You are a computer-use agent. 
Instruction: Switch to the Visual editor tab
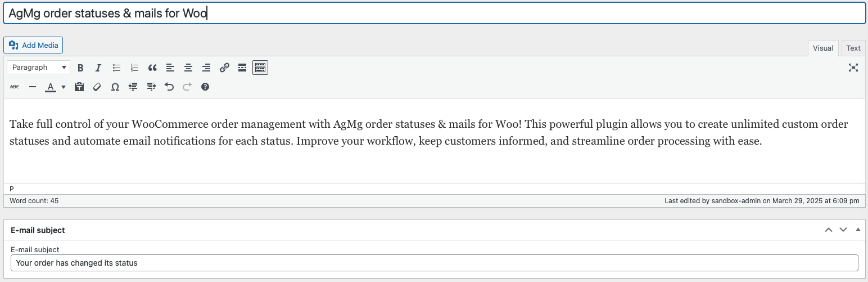pos(823,48)
